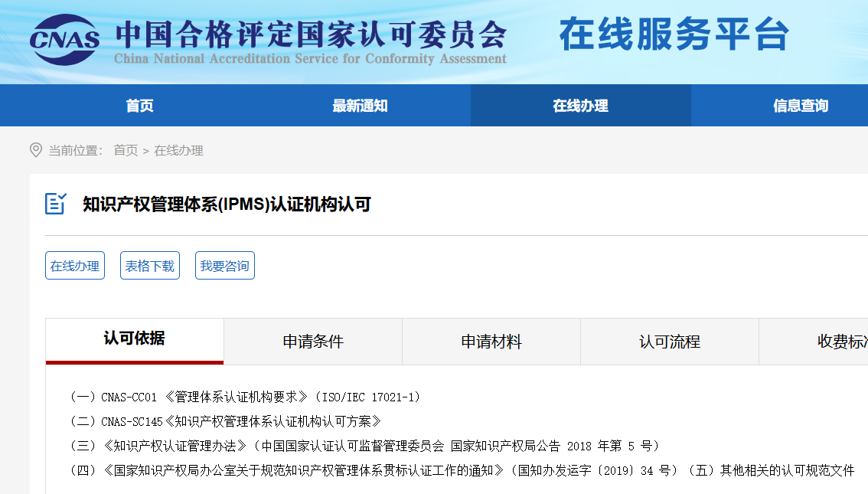The width and height of the screenshot is (868, 494).
Task: Open the partially visible 收费标准 tab
Action: coord(814,341)
